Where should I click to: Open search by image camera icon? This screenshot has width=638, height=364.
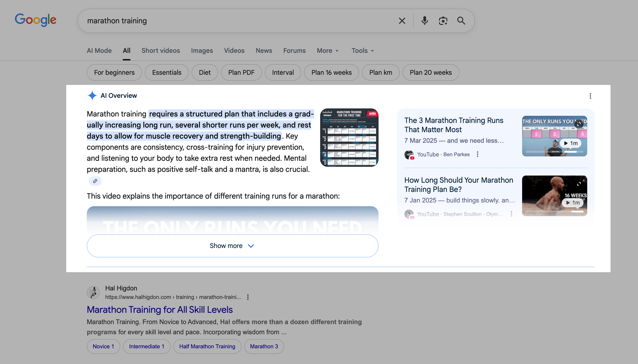coord(443,21)
